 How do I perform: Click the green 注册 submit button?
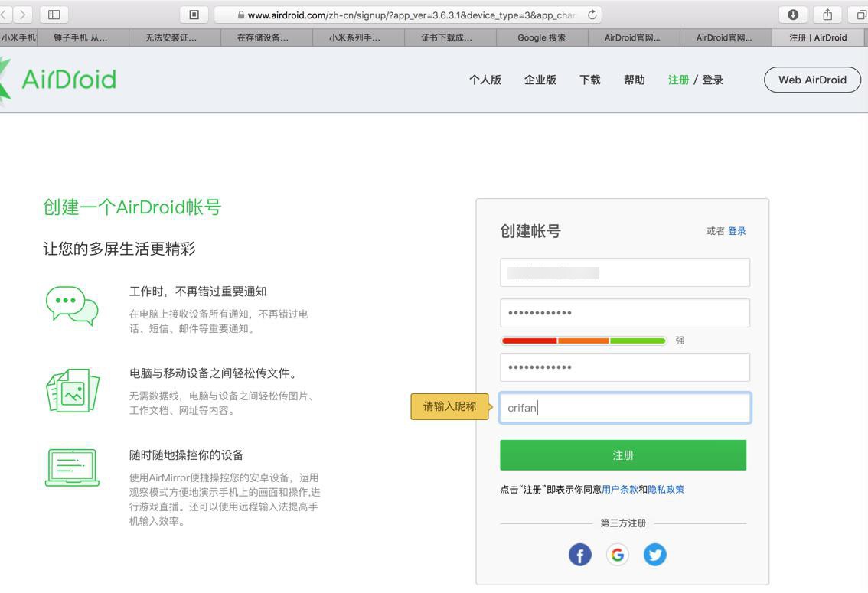click(x=623, y=455)
